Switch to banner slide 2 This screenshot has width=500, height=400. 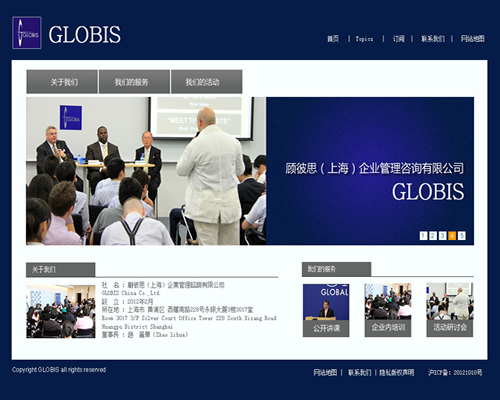click(x=433, y=236)
